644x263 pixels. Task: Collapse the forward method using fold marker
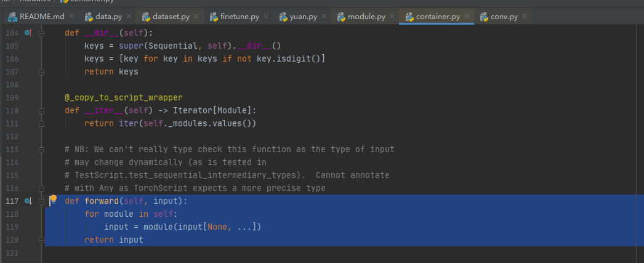pyautogui.click(x=41, y=201)
